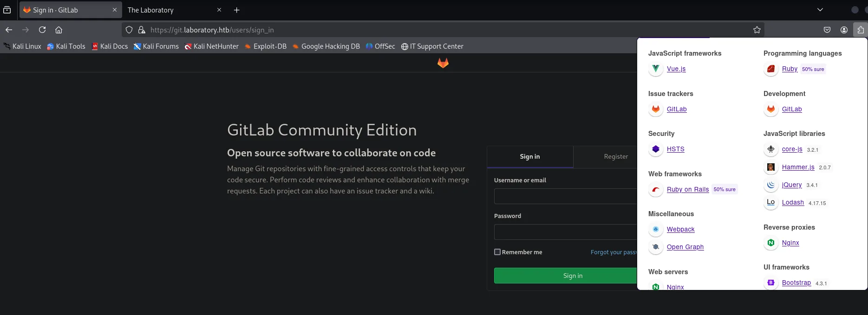Click the Vue.js logo icon
This screenshot has height=315, width=868.
tap(656, 69)
